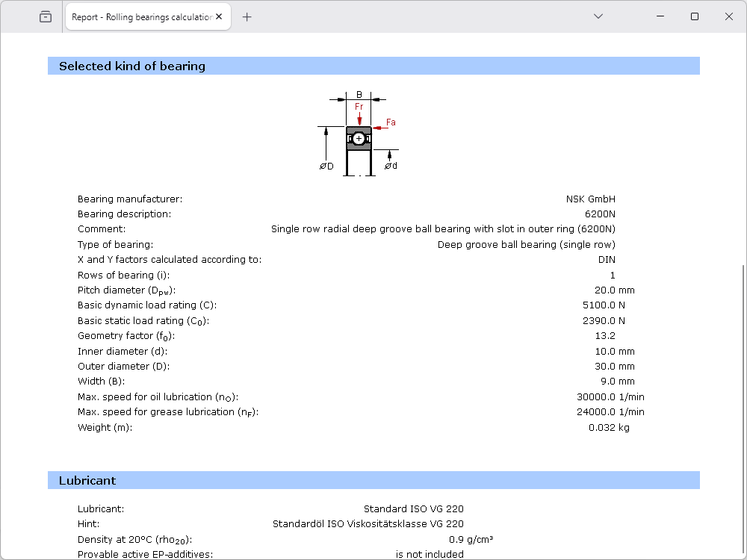Click the 5100.0 N dynamic load rating value

[604, 305]
